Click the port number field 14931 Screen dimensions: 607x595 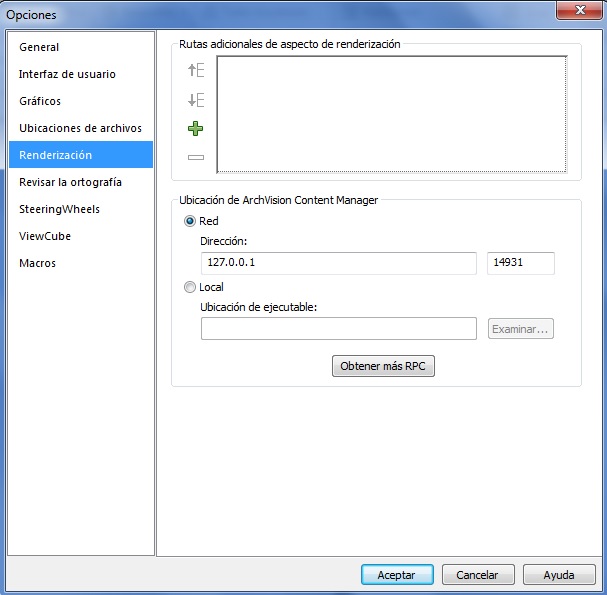click(x=520, y=263)
